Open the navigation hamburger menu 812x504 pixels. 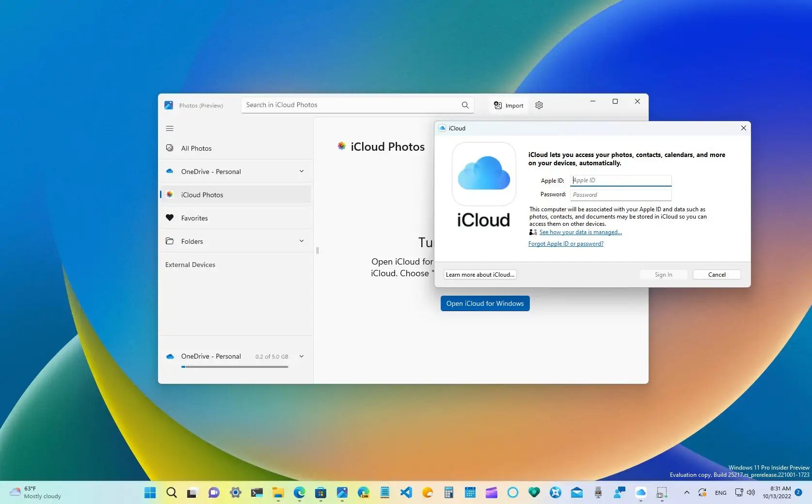(170, 128)
